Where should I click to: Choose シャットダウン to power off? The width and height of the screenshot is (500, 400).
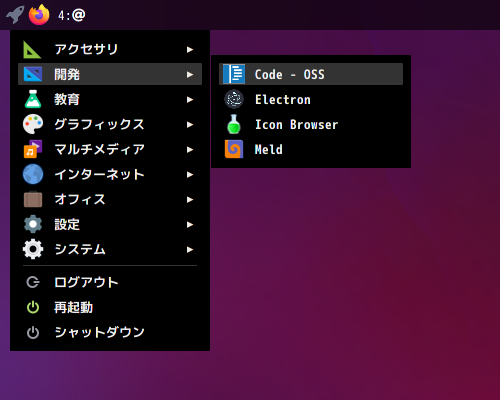click(x=110, y=332)
